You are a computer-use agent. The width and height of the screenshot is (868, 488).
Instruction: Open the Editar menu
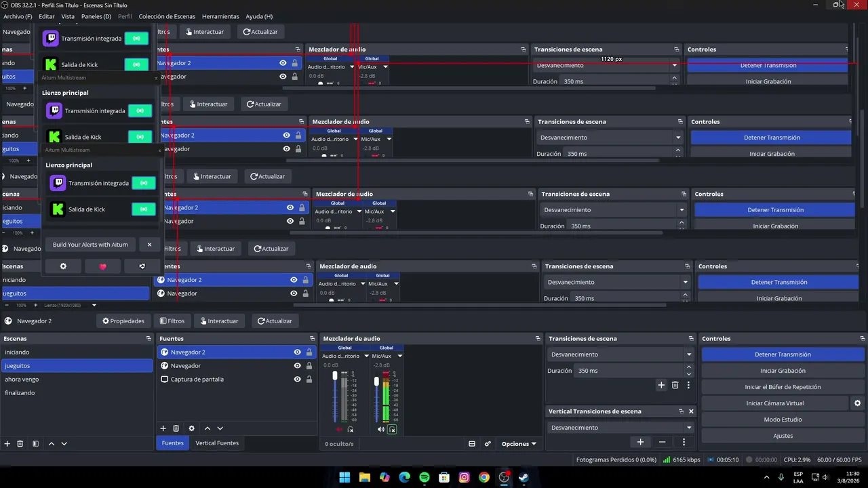(x=47, y=16)
